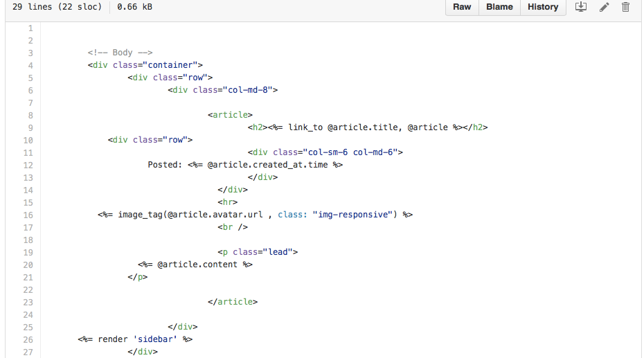Screen dimensions: 644x358
Task: Click the @article.content line
Action: 195,265
